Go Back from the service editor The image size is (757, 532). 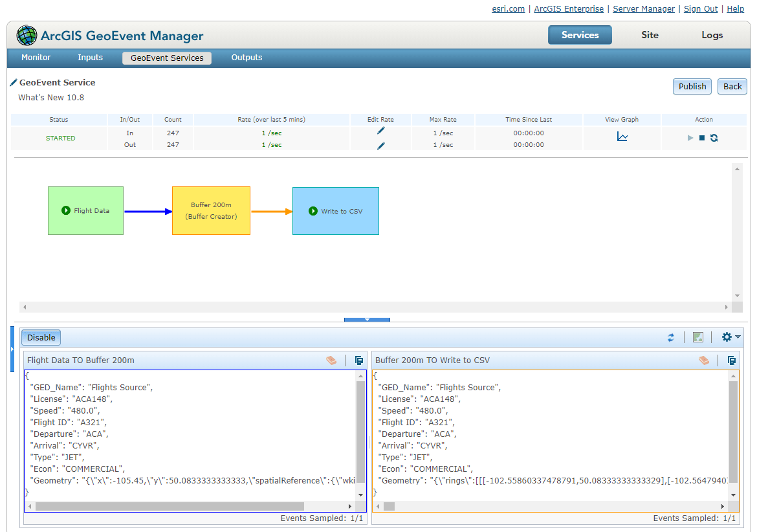[x=732, y=87]
